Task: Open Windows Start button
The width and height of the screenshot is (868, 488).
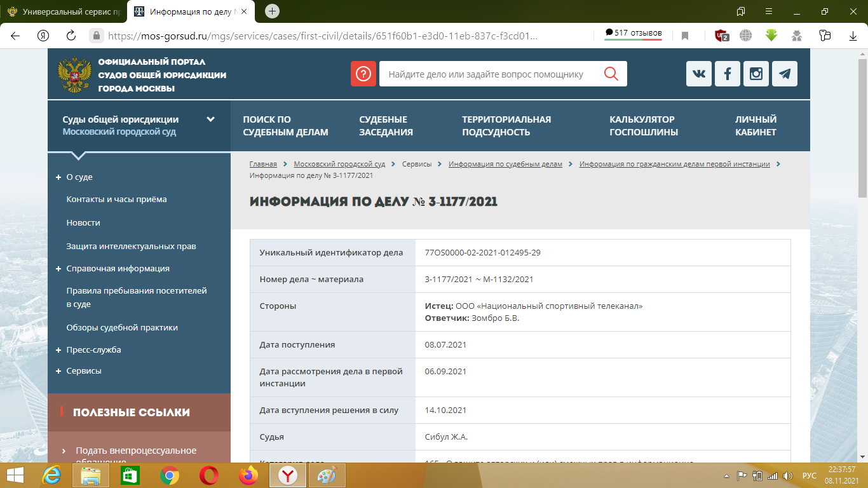Action: click(15, 475)
